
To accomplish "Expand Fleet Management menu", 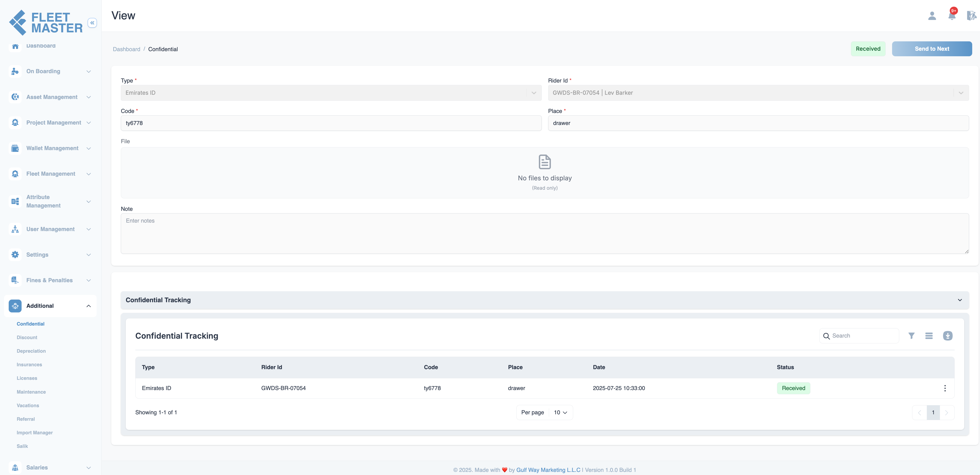I will 89,174.
